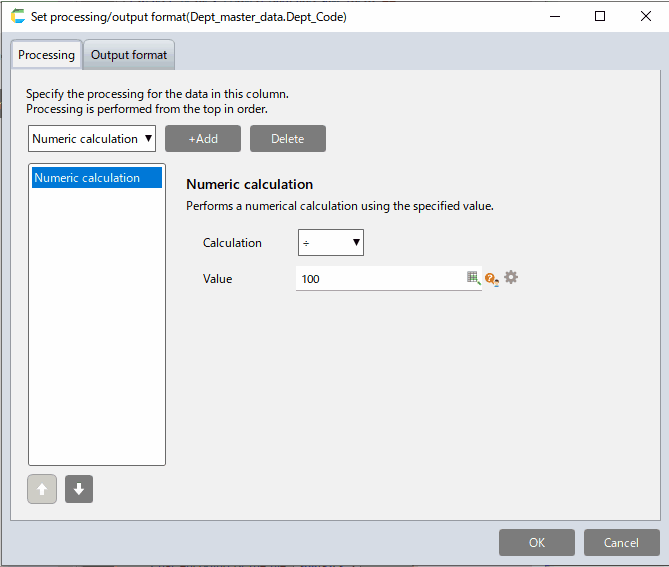This screenshot has width=669, height=567.
Task: Select Numeric calculation in the processing list
Action: (x=96, y=178)
